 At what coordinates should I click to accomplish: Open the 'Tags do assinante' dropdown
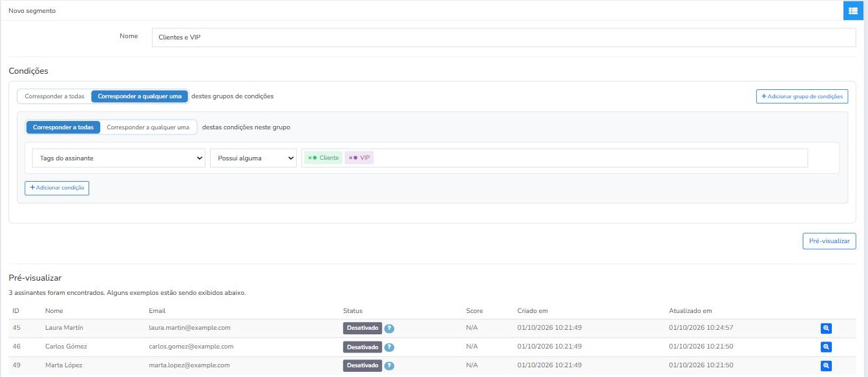pyautogui.click(x=119, y=158)
